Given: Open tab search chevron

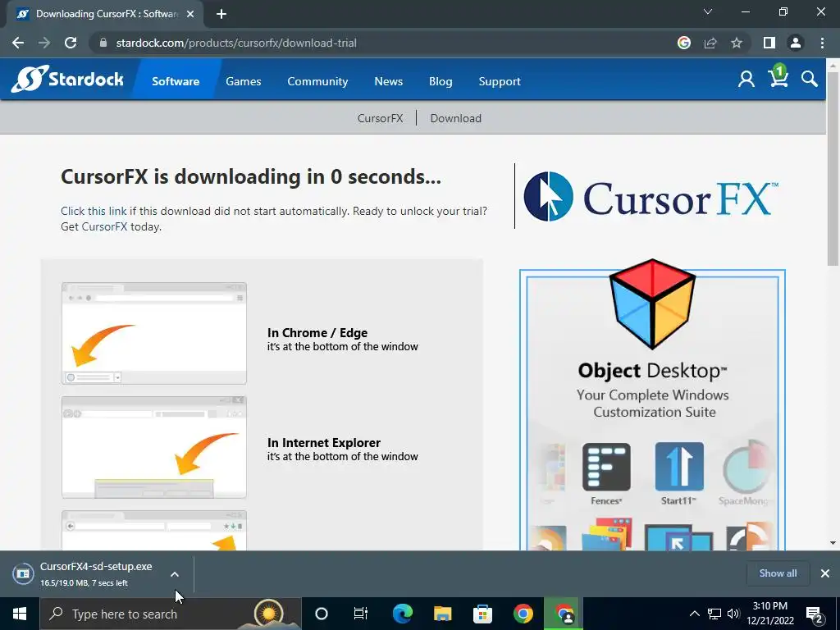Looking at the screenshot, I should coord(708,11).
